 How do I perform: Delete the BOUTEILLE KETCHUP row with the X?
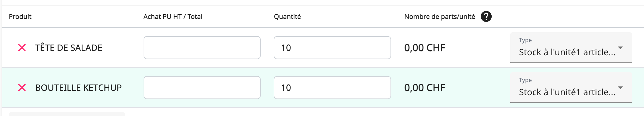pyautogui.click(x=22, y=88)
